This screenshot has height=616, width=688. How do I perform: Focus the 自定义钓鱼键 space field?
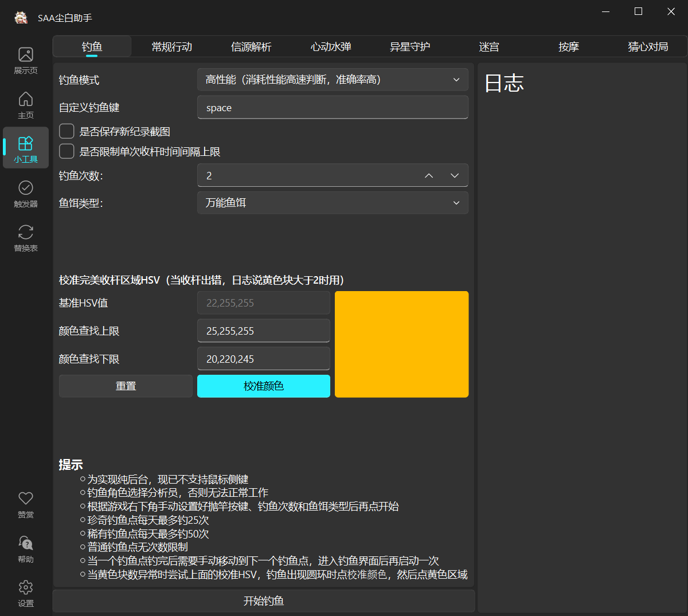point(333,108)
